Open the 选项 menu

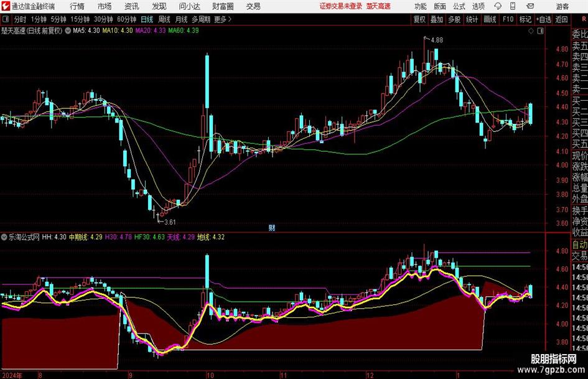coord(478,6)
